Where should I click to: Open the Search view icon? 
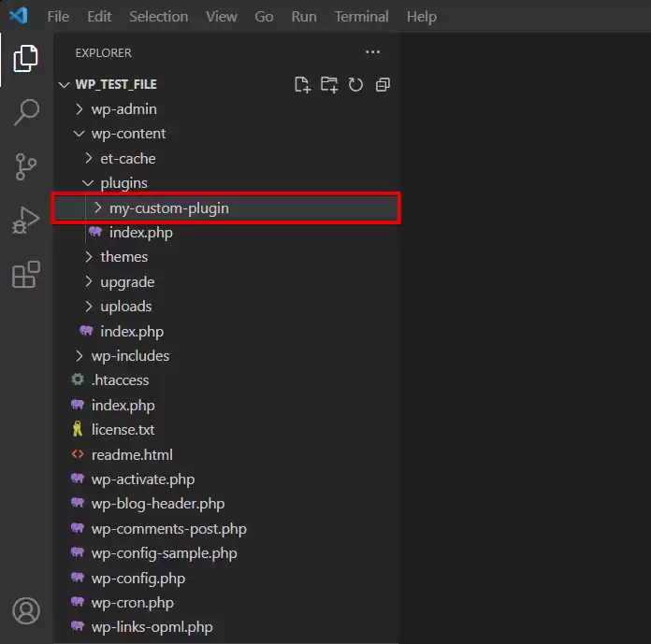click(25, 112)
